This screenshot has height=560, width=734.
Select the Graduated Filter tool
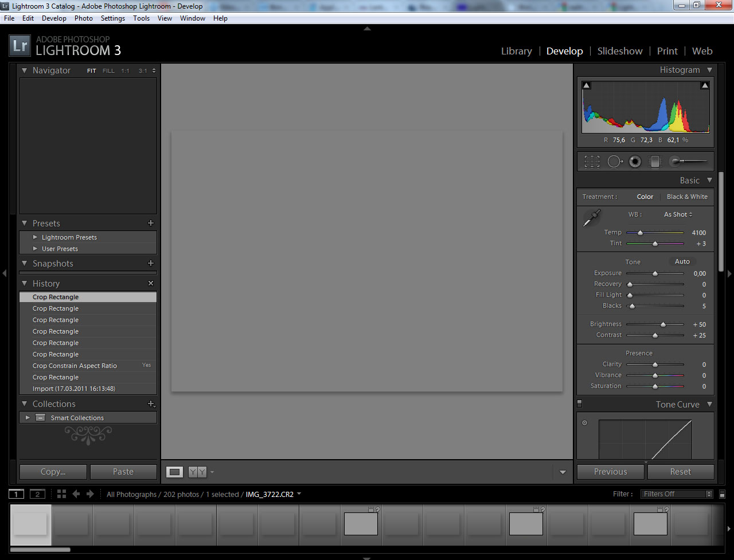(655, 162)
